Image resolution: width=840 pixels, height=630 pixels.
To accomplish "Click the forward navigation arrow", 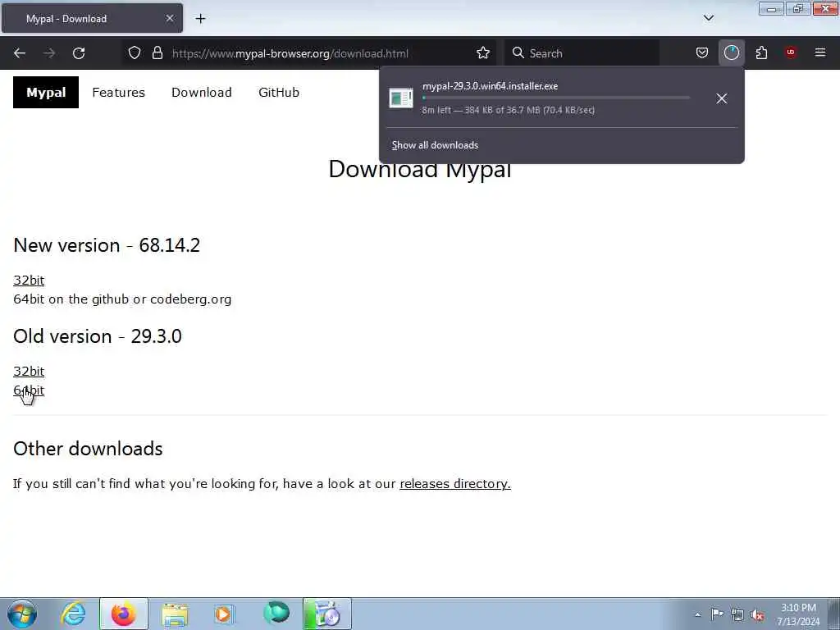I will [49, 53].
